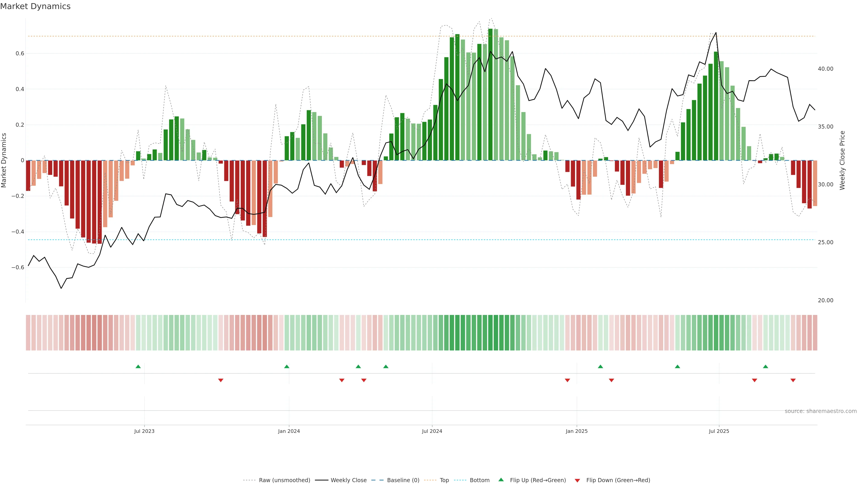
Task: Select the last Flip Up marker after Jul 2025
Action: pyautogui.click(x=766, y=366)
